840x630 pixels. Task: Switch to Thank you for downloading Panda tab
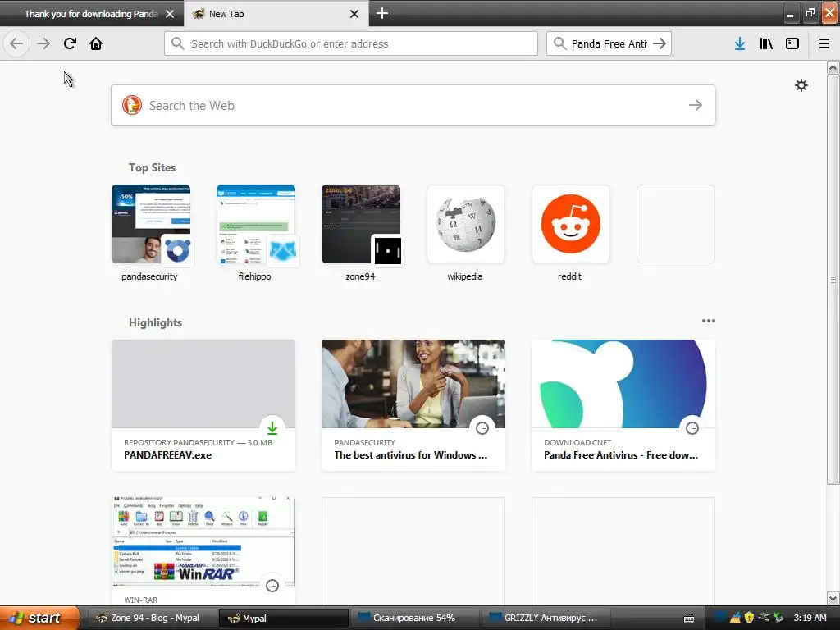click(91, 14)
